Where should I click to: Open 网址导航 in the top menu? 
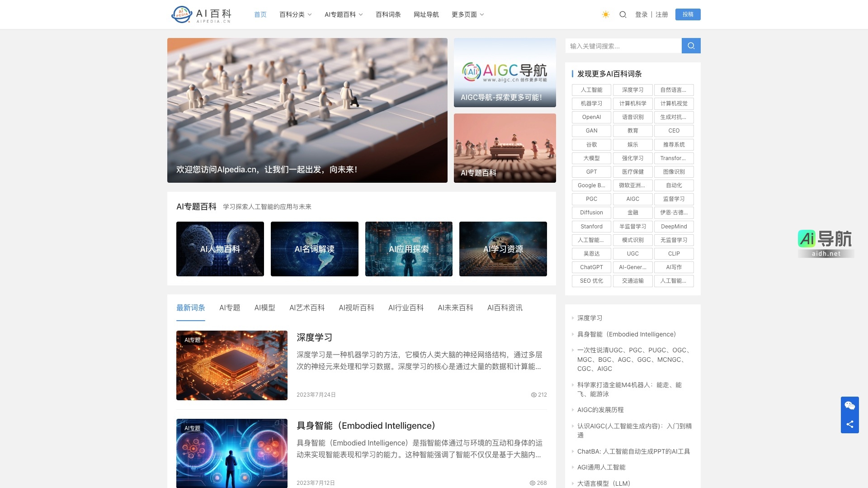[426, 14]
